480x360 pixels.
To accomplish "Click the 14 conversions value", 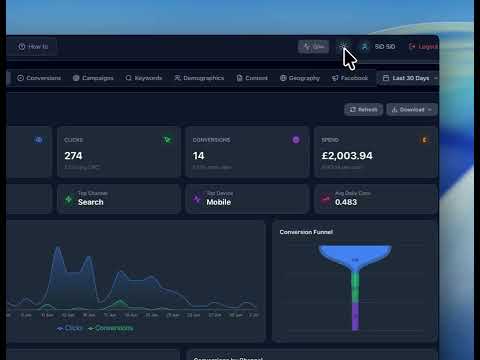I will pyautogui.click(x=198, y=156).
